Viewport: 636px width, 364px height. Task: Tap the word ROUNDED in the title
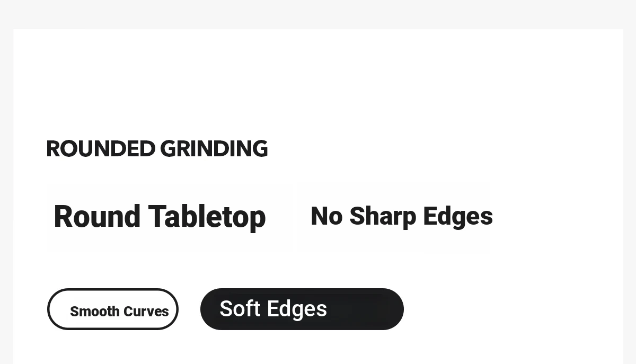coord(101,149)
